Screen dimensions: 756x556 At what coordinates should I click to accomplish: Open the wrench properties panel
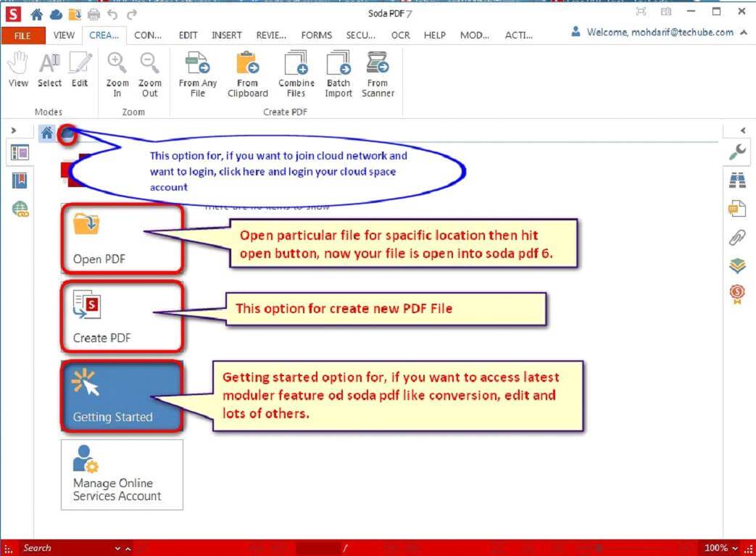[737, 152]
